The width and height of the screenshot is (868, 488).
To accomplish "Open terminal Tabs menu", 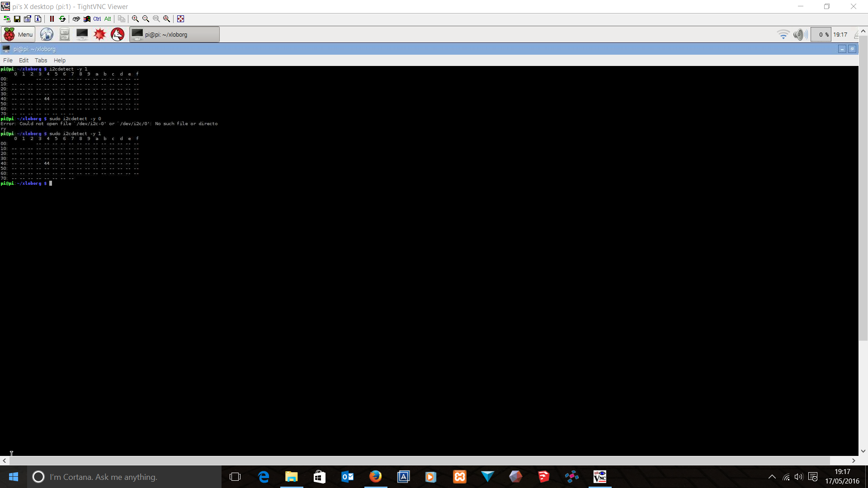I will (x=41, y=61).
